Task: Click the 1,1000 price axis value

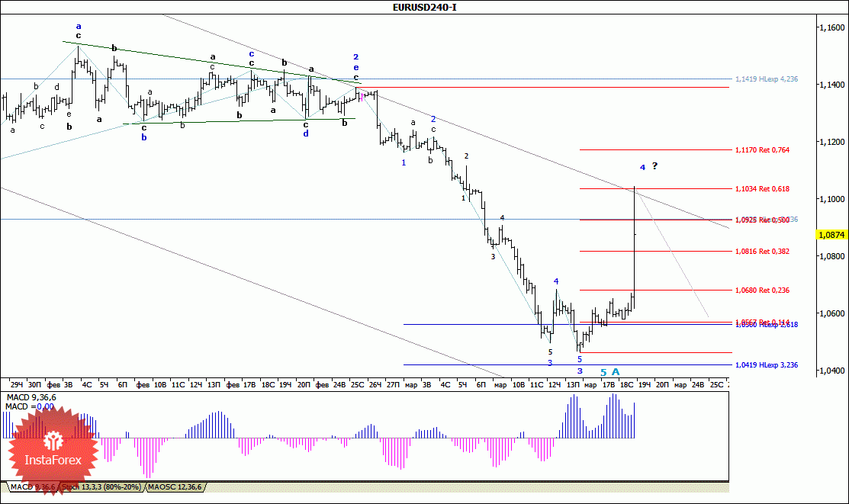Action: click(x=832, y=199)
